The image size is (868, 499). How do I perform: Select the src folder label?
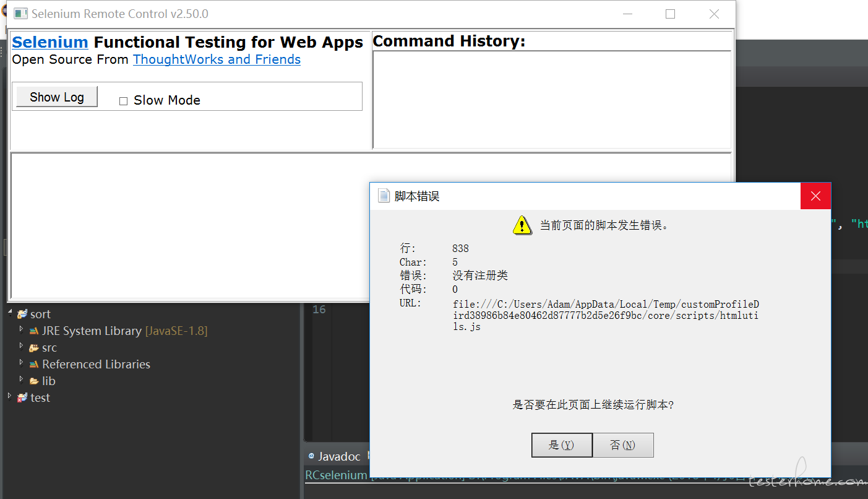coord(49,348)
